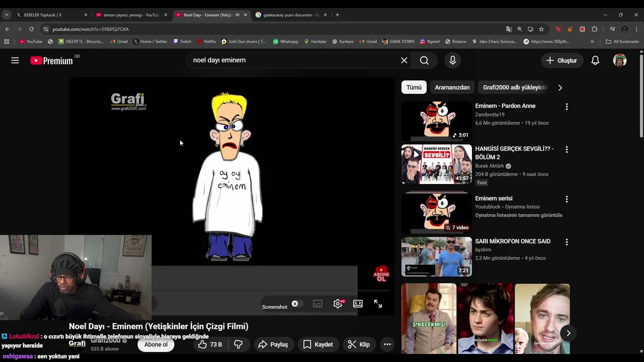The width and height of the screenshot is (644, 362).
Task: Mute tab via speaker icon on Noel Dayı tab
Action: coord(237,15)
